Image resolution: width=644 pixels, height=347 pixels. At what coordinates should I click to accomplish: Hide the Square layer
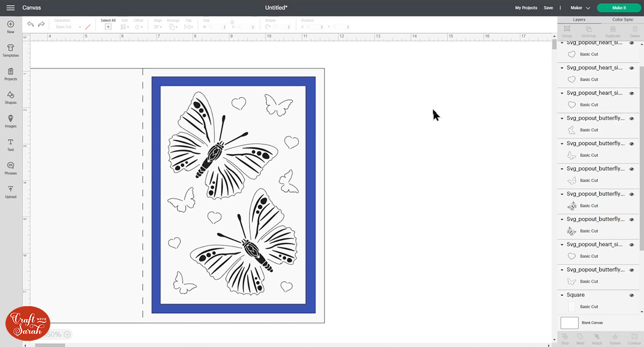[632, 295]
